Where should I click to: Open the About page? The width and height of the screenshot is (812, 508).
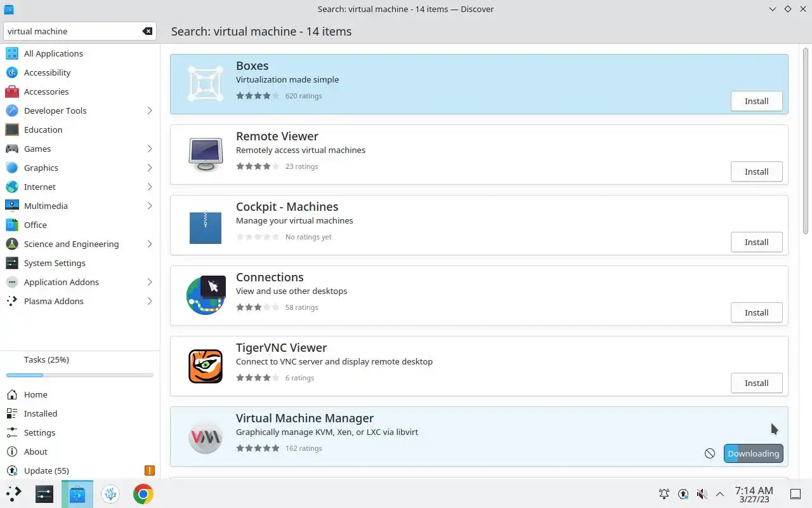pos(80,451)
